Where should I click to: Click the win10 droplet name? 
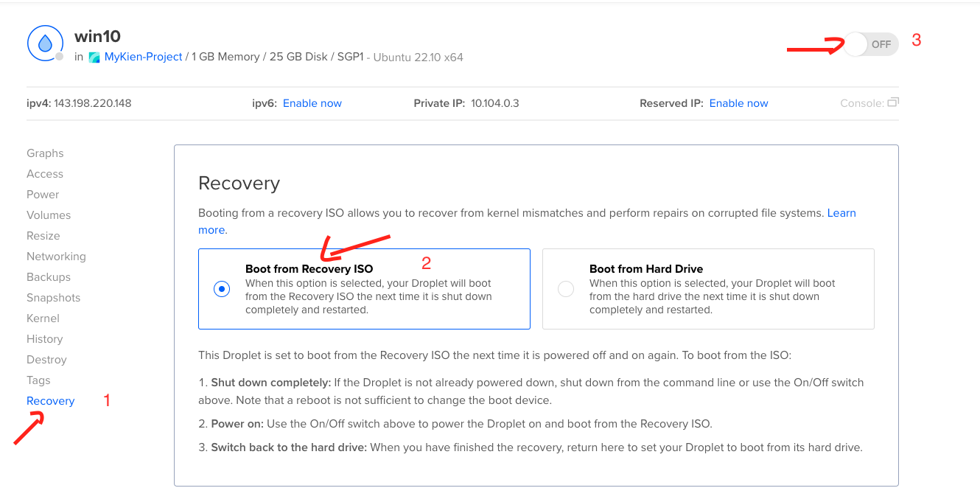pyautogui.click(x=97, y=36)
